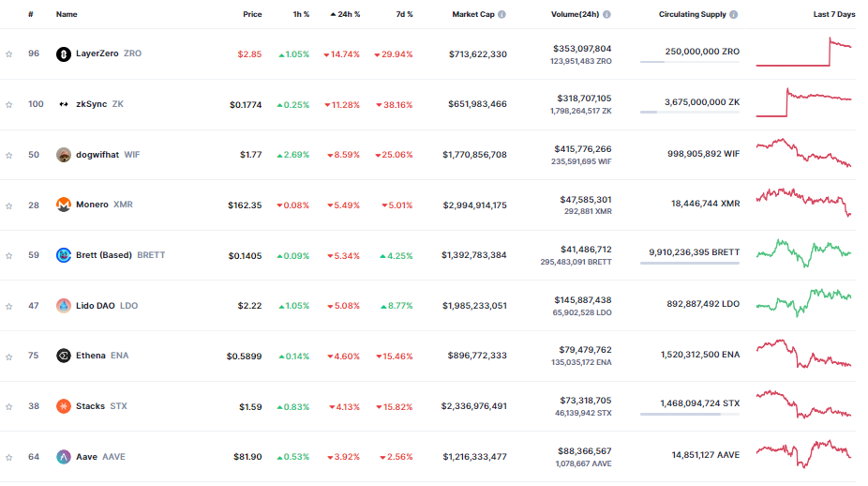Image resolution: width=868 pixels, height=486 pixels.
Task: Click the dogwifhat coin avatar icon
Action: point(64,155)
